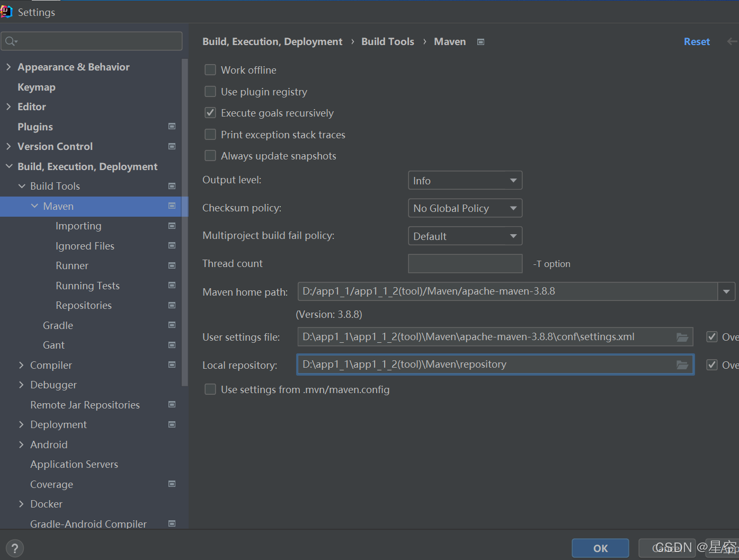Click the Reset link
The height and width of the screenshot is (560, 739).
click(697, 41)
